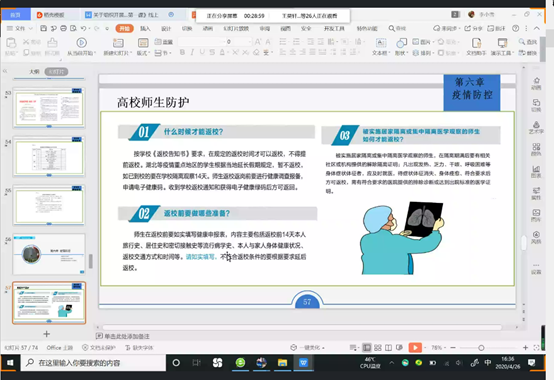Toggle the Outline pane tab
The width and height of the screenshot is (554, 380).
tap(34, 72)
